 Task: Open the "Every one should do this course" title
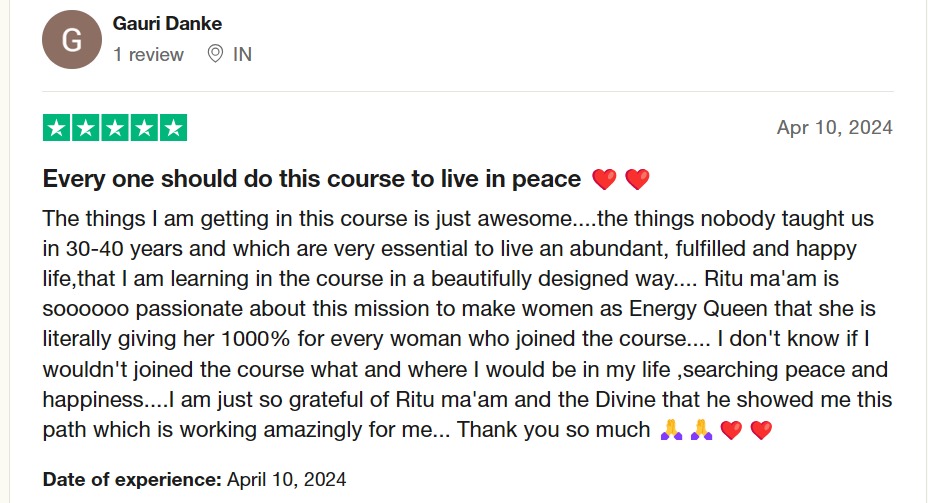[x=311, y=179]
